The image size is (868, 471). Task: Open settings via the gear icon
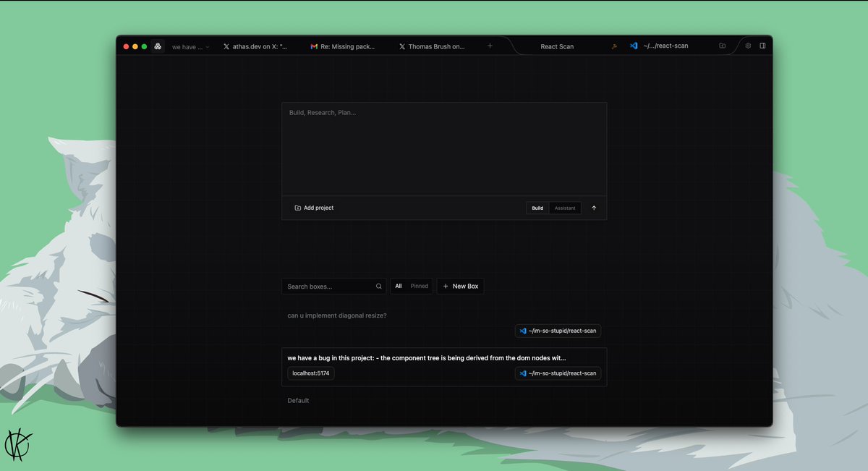point(748,46)
